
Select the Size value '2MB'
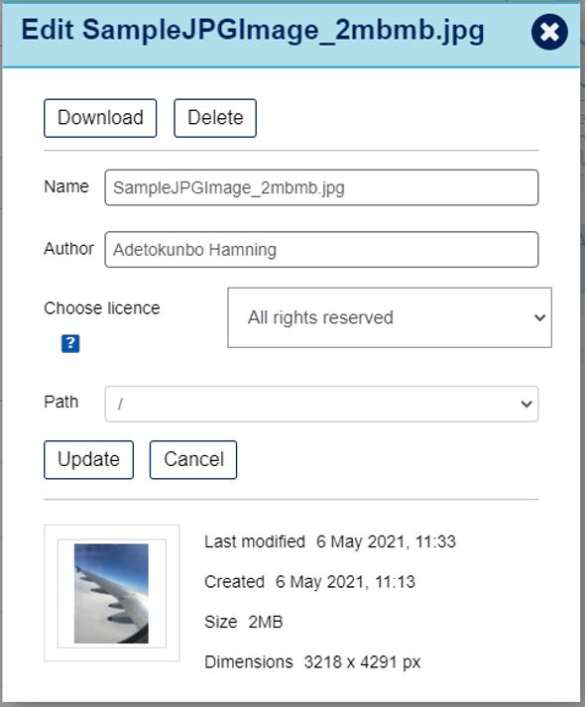(266, 622)
